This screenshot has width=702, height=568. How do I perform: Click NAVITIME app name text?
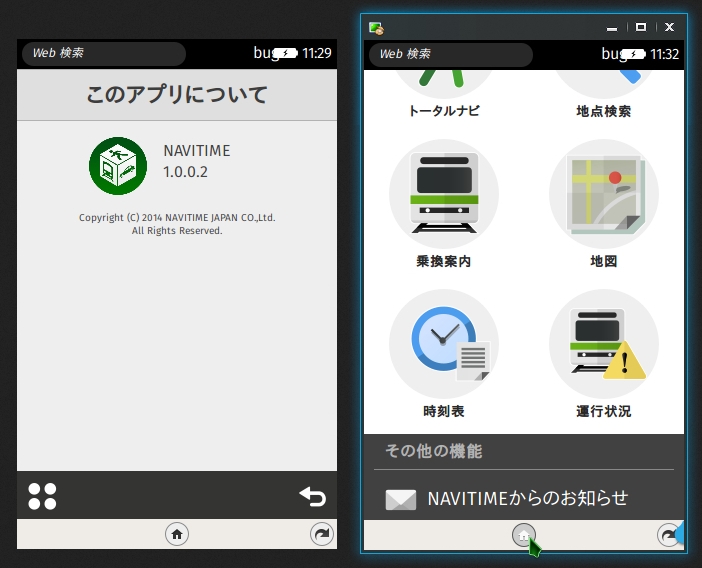[197, 151]
